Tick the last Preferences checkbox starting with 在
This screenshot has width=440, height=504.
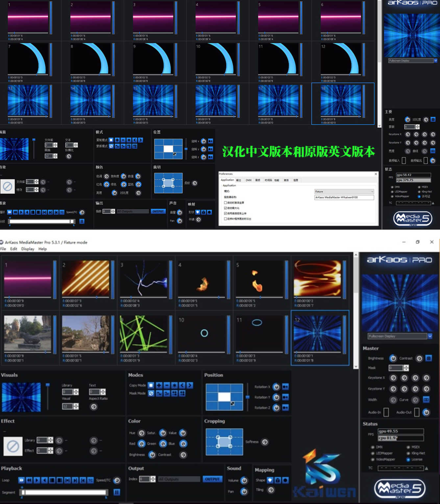coord(225,219)
